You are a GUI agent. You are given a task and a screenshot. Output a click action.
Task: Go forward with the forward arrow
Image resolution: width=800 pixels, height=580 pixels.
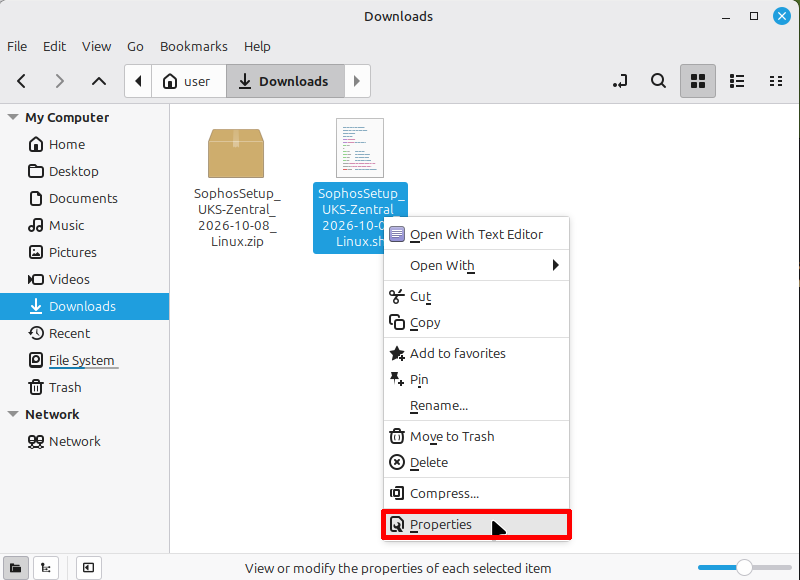(x=60, y=81)
